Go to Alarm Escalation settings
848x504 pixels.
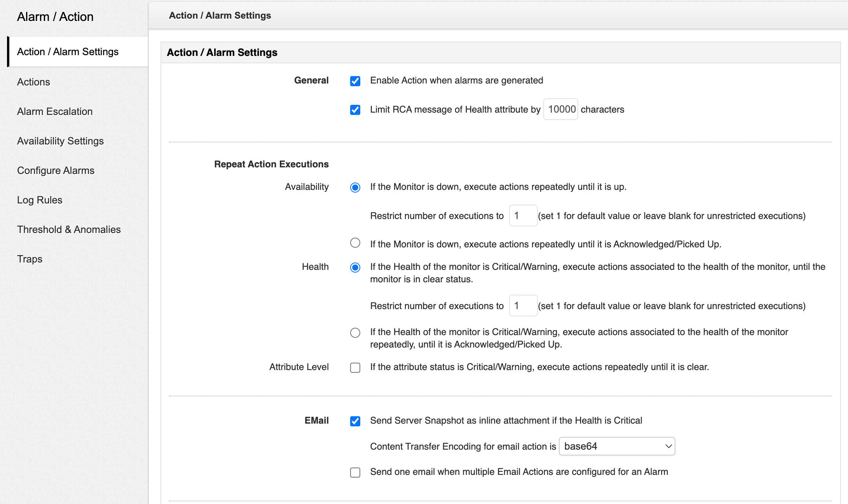55,111
